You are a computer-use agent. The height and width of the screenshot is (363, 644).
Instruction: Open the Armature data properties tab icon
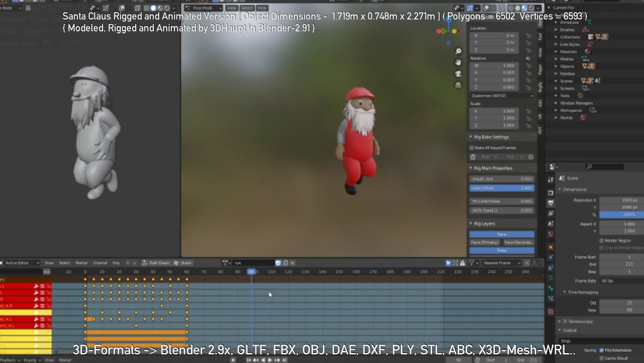coord(550,278)
